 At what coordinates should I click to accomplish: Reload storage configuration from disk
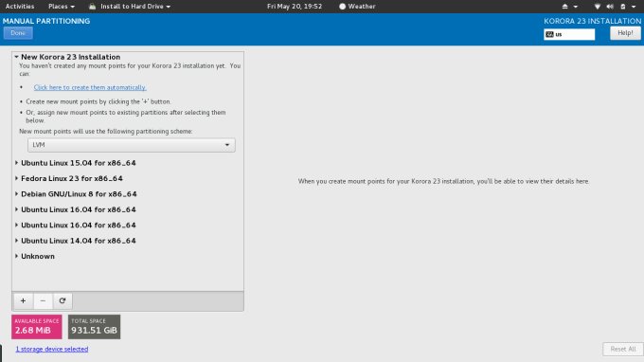point(63,300)
